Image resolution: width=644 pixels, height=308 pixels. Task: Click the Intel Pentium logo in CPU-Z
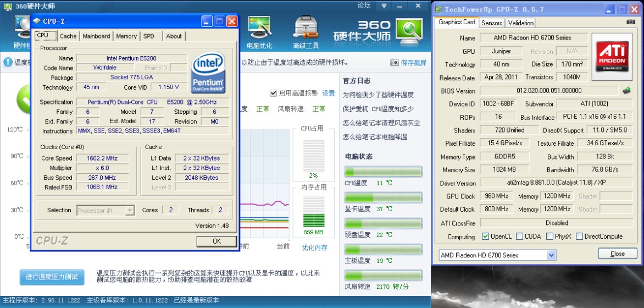click(x=208, y=73)
